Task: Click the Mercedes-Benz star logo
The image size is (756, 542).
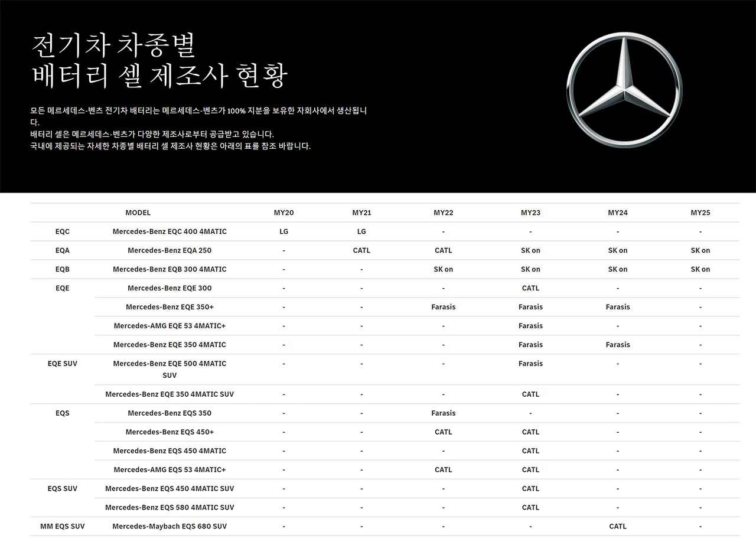Action: (624, 90)
